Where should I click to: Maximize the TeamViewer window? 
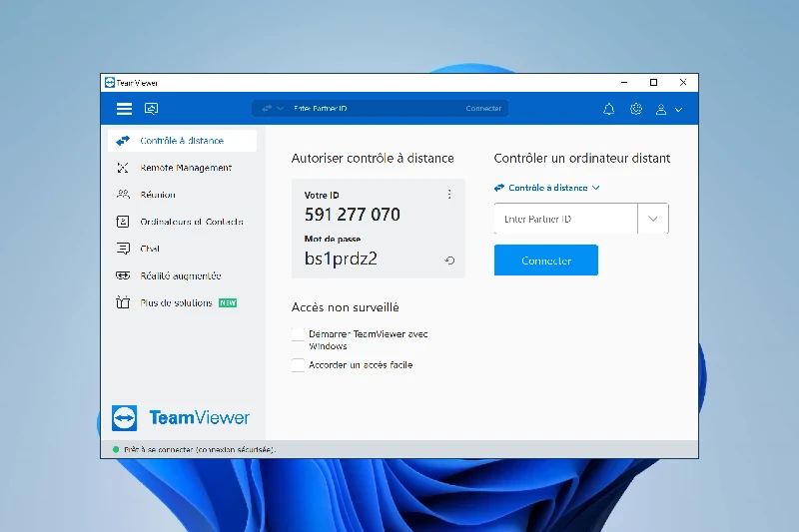[x=653, y=83]
